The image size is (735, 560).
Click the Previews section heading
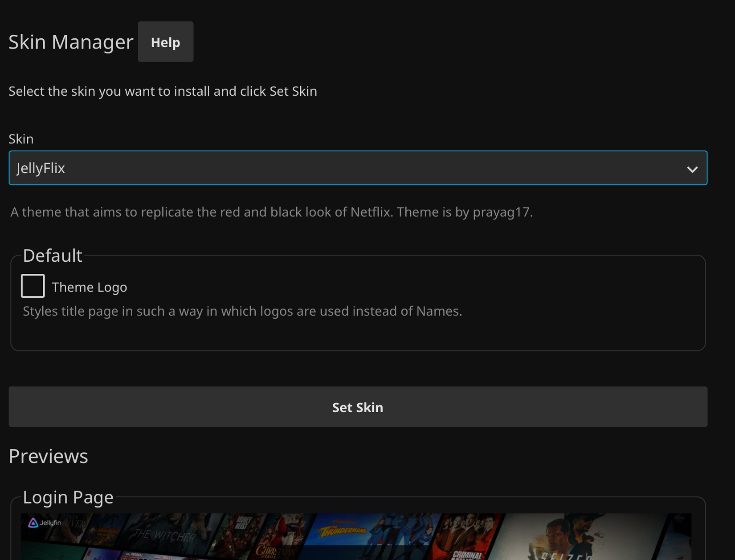pos(48,456)
